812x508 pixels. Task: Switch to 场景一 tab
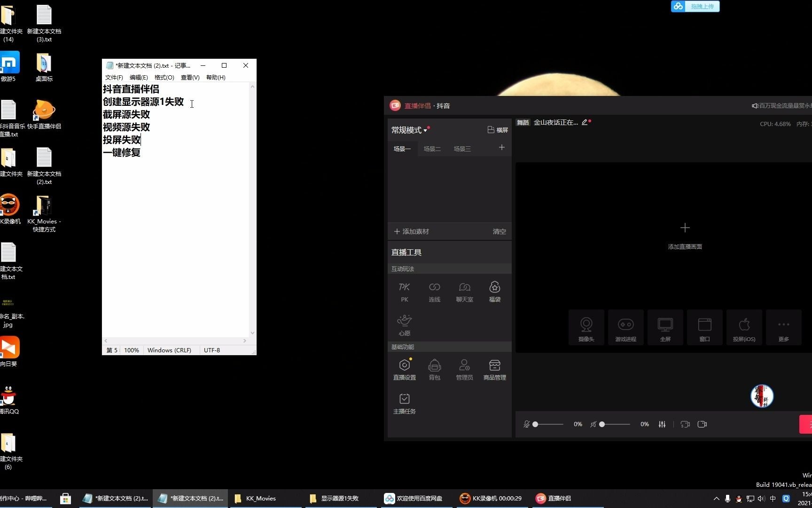402,149
